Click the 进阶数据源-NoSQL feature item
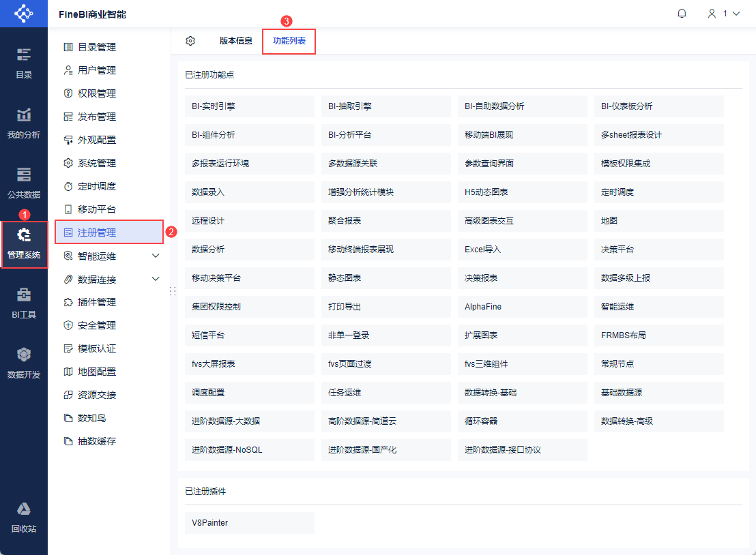Screen dimensions: 756x555 pyautogui.click(x=250, y=450)
